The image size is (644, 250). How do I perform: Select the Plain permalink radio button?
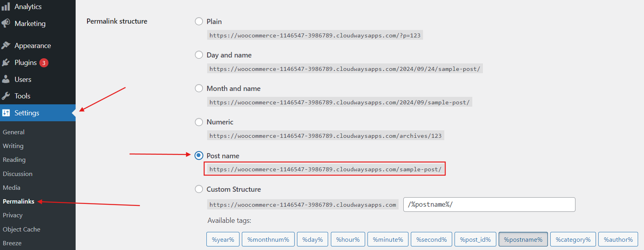tap(199, 21)
